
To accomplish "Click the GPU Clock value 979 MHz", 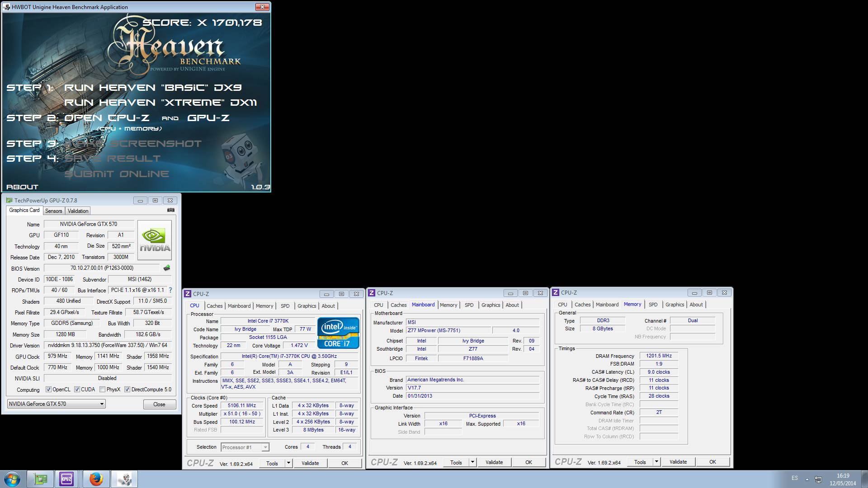I will tap(58, 356).
